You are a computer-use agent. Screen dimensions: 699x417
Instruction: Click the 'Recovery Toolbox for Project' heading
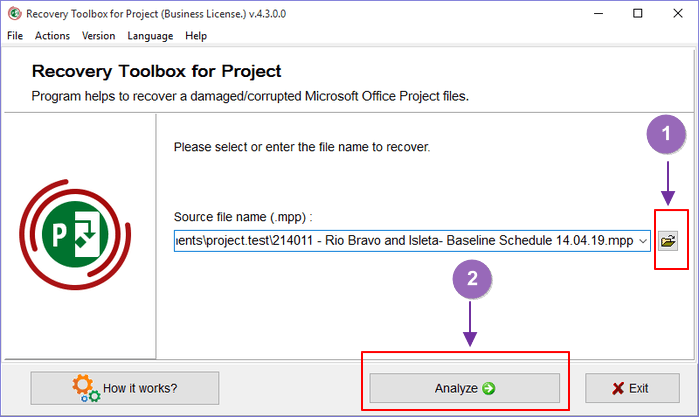(156, 71)
